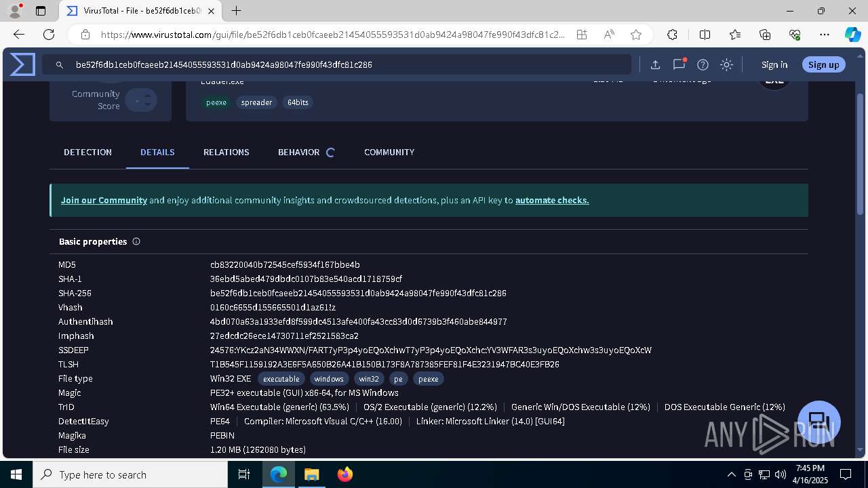Viewport: 868px width, 488px height.
Task: Open the help question mark icon
Action: [x=703, y=64]
